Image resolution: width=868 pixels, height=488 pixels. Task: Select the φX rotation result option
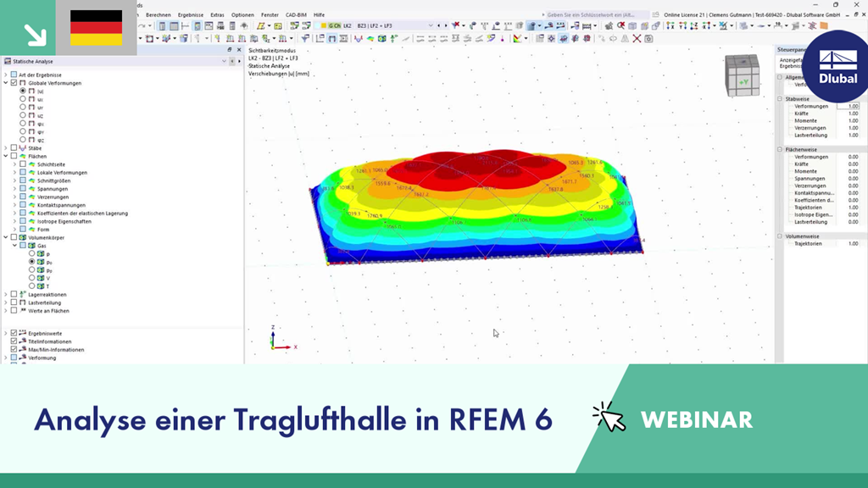(21, 122)
